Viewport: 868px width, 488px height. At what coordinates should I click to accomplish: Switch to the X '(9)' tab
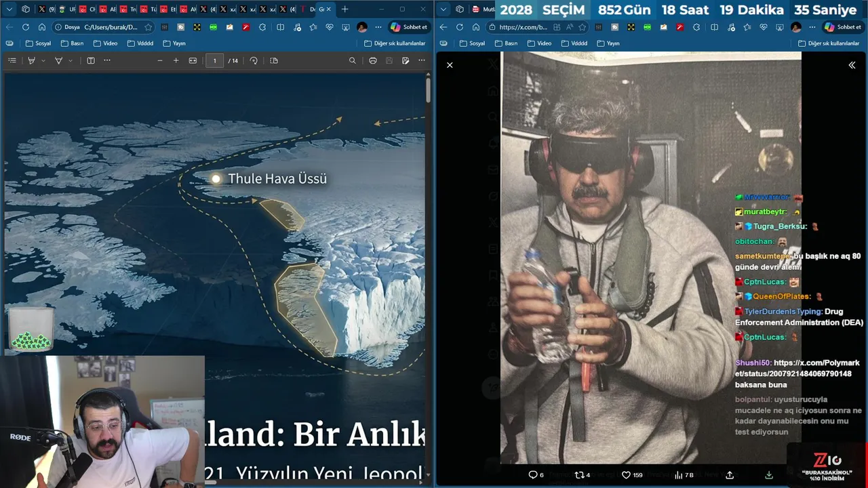tap(47, 9)
